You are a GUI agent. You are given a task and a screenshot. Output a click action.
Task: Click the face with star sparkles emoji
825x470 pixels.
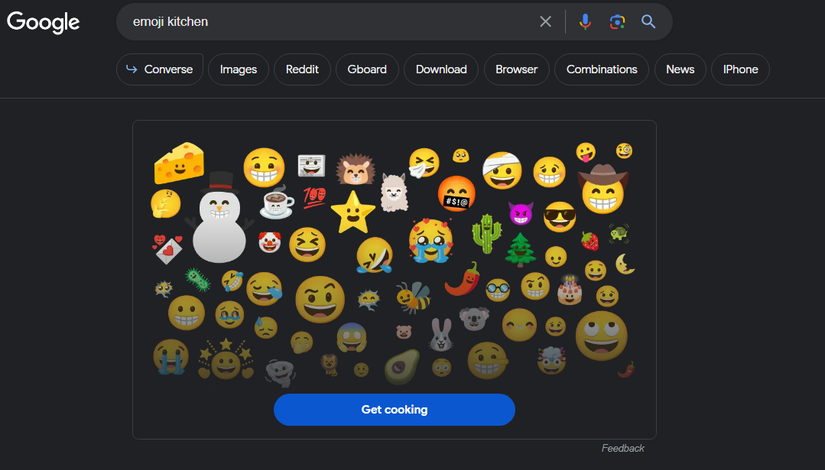[x=226, y=359]
